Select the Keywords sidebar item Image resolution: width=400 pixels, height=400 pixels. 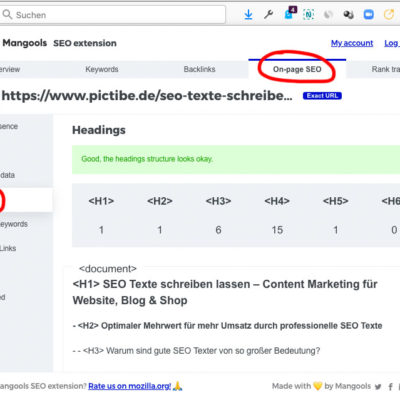[14, 224]
